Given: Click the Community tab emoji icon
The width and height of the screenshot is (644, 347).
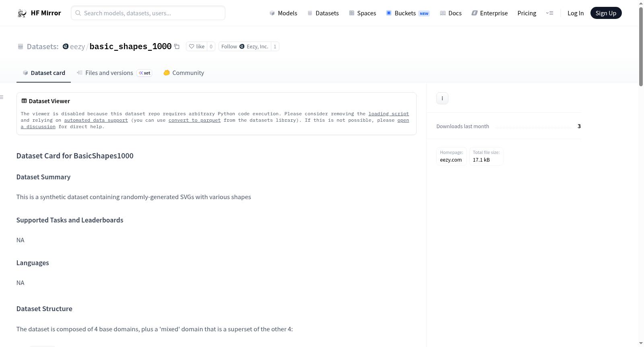Looking at the screenshot, I should [167, 73].
